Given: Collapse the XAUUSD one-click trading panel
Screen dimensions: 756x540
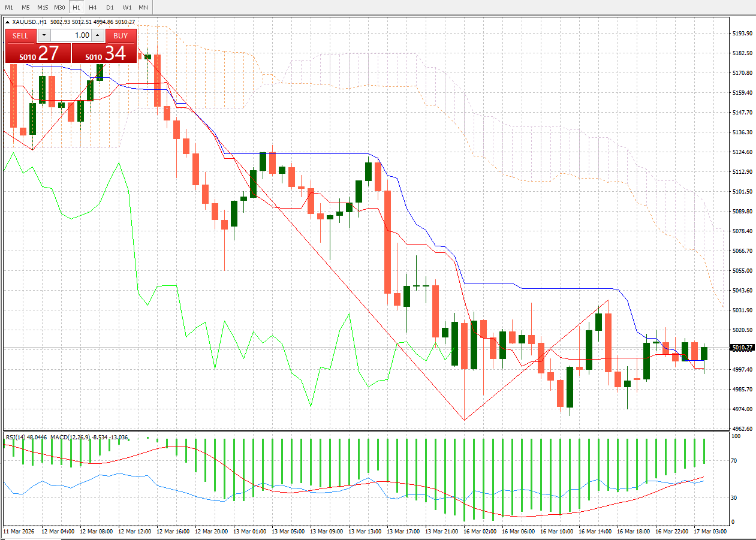Looking at the screenshot, I should click(x=7, y=22).
